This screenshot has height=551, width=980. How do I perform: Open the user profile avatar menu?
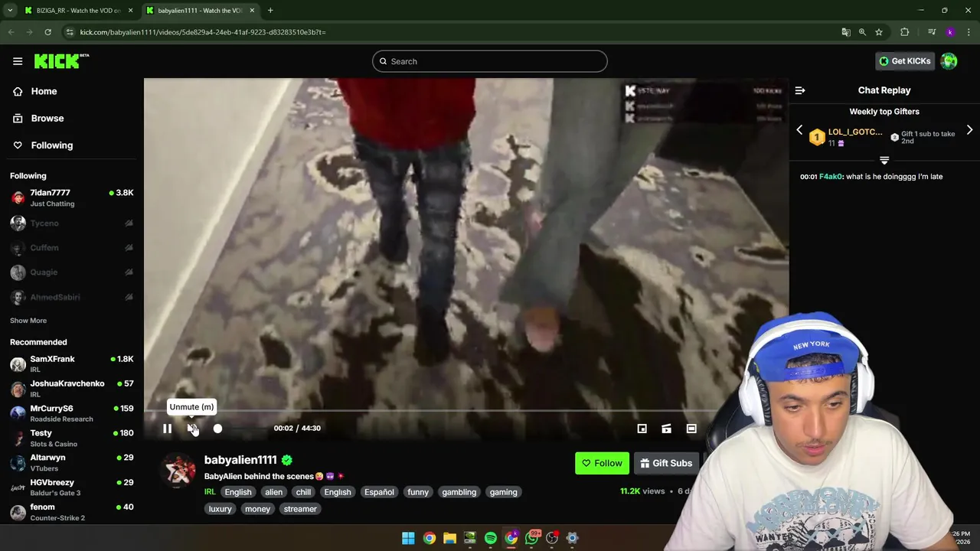(949, 61)
